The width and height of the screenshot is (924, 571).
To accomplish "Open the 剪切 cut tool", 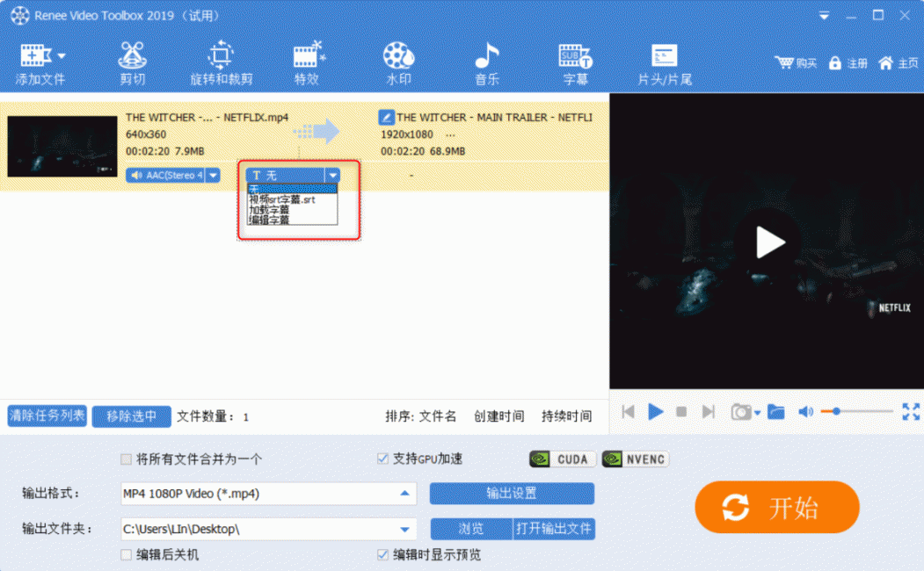I will pyautogui.click(x=132, y=63).
